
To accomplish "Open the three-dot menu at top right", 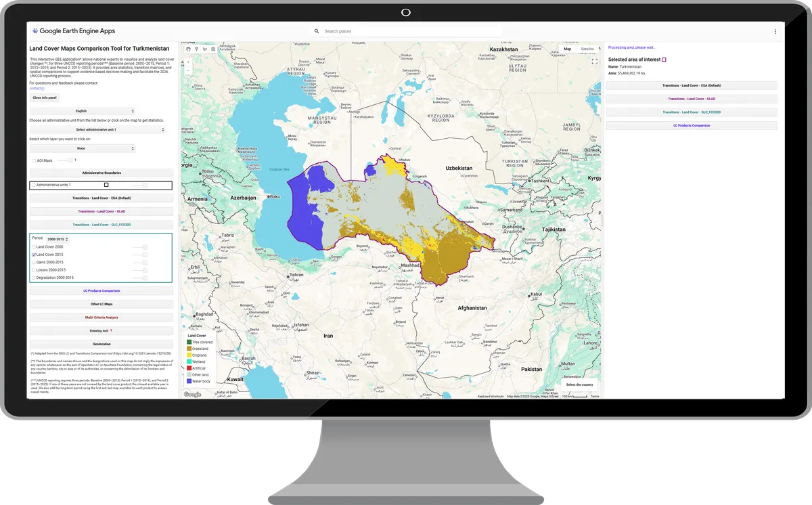I will [x=775, y=31].
